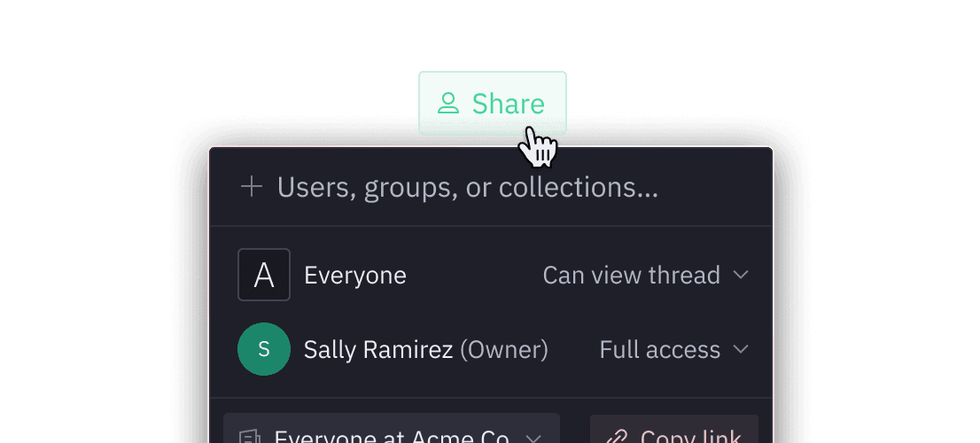Click the square 'A' avatar for Everyone
This screenshot has width=980, height=443.
264,275
